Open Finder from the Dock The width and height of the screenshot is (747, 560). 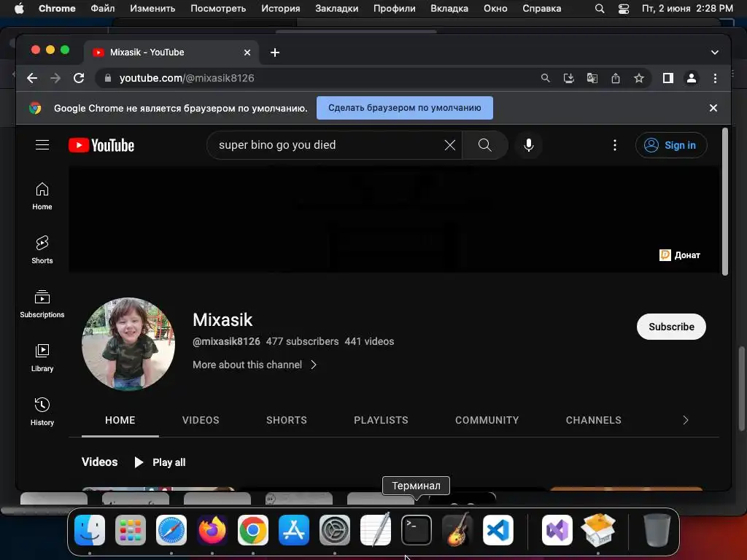click(x=90, y=530)
